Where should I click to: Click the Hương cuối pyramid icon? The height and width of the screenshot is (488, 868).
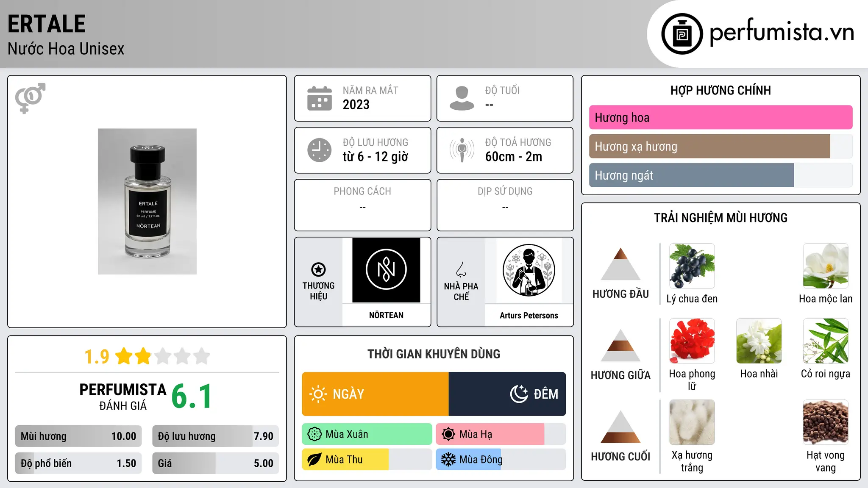tap(620, 427)
